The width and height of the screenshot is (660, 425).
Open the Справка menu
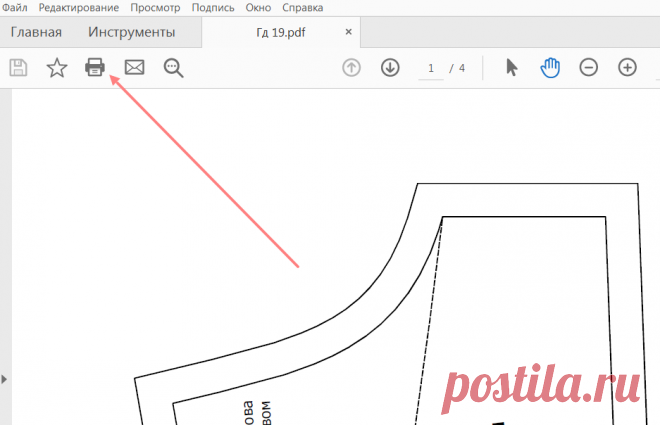pyautogui.click(x=302, y=7)
